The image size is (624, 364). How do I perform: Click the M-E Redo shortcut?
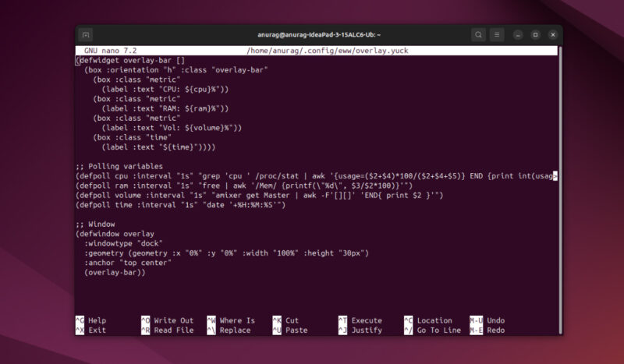pyautogui.click(x=487, y=330)
